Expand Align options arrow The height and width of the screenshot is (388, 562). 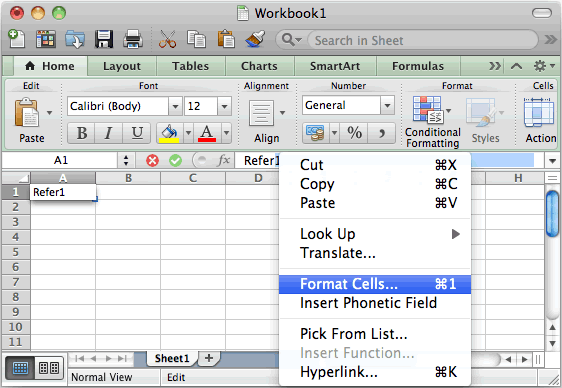282,113
